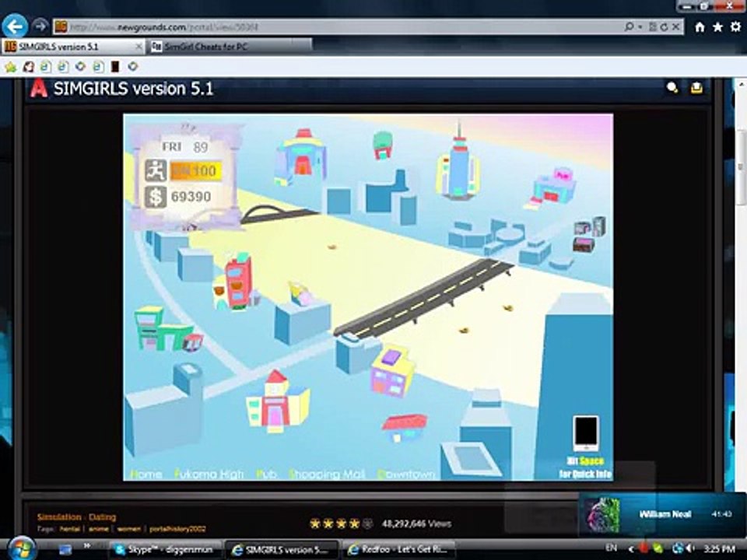Select the yellow-purple house on map
Viewport: 747px width, 560px height.
pyautogui.click(x=394, y=372)
